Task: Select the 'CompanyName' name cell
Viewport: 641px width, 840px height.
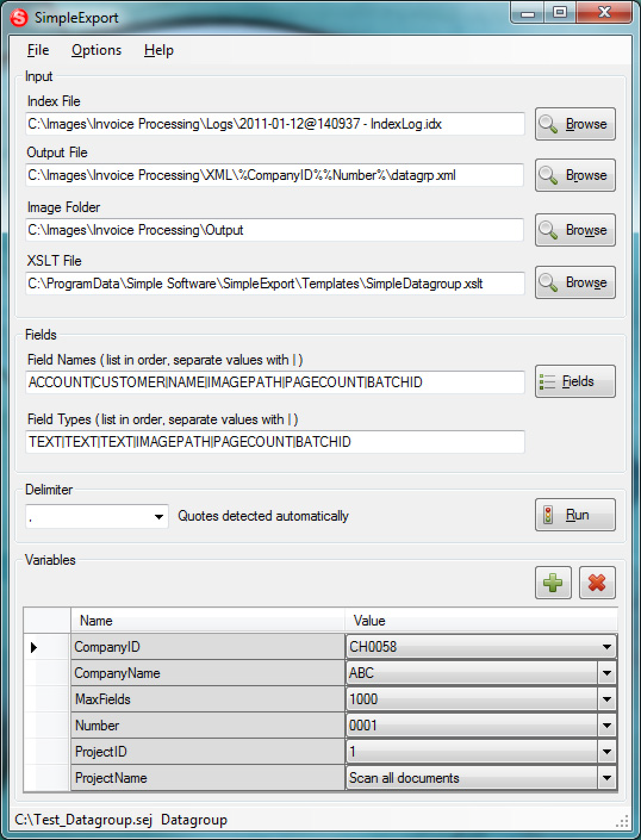Action: click(x=208, y=673)
